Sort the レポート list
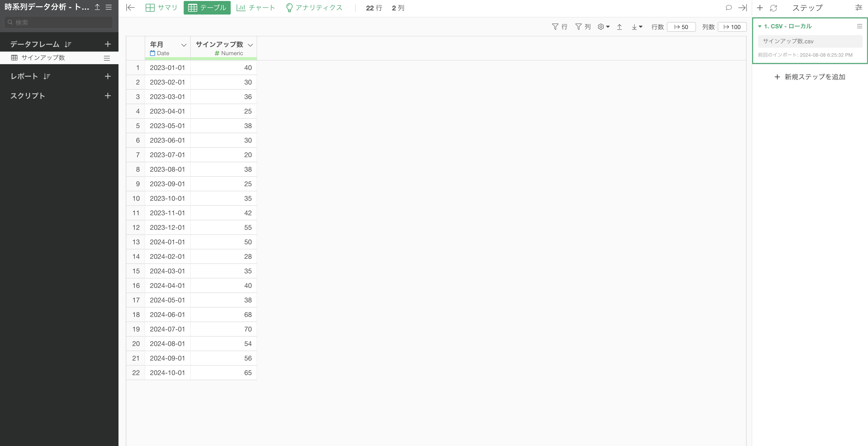This screenshot has height=446, width=868. (47, 77)
